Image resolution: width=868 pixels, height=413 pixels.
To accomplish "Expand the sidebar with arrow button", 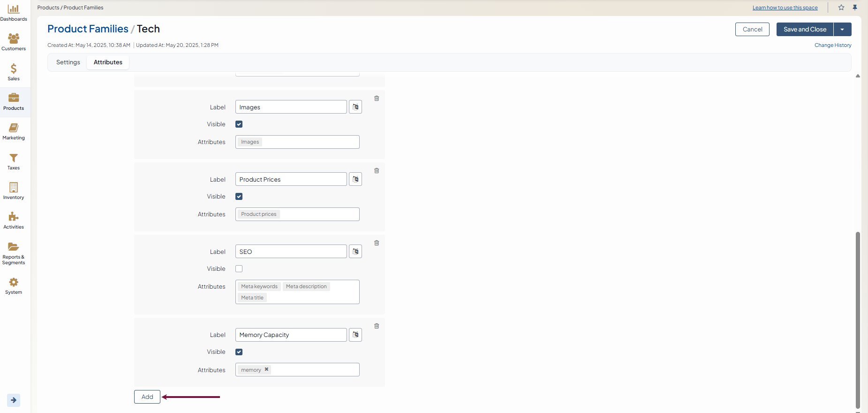I will 14,400.
